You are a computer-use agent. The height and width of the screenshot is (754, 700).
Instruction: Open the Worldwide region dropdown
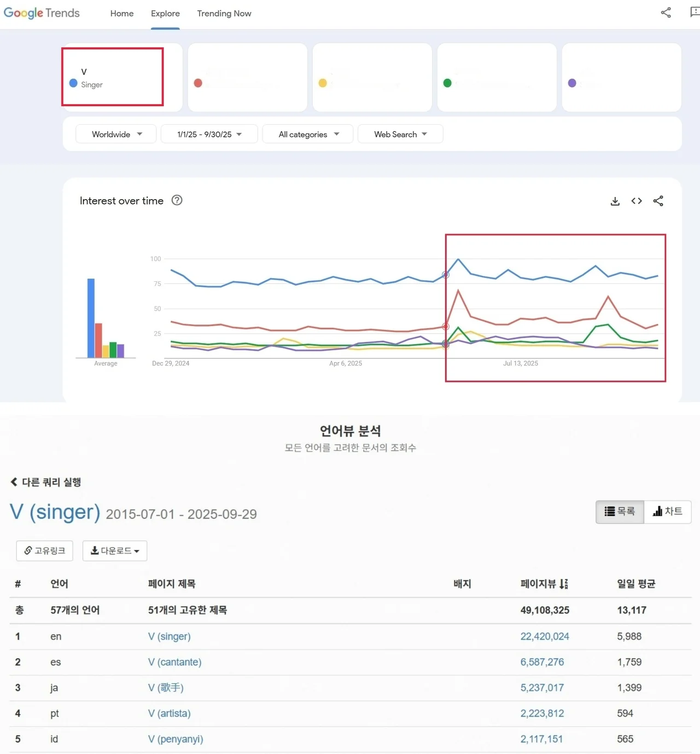click(x=116, y=134)
